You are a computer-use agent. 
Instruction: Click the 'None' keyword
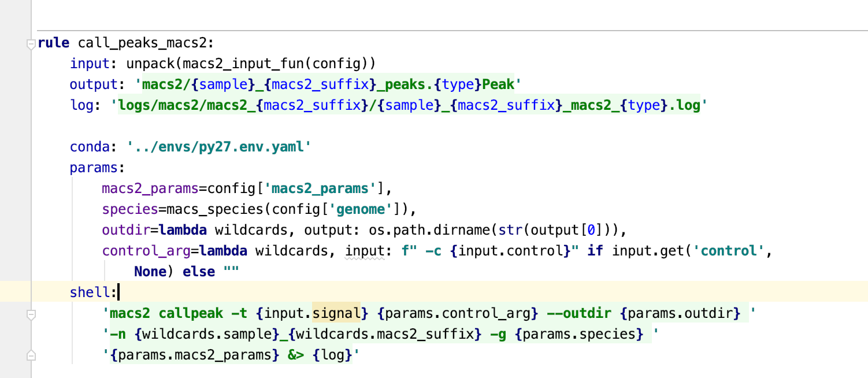pyautogui.click(x=150, y=271)
